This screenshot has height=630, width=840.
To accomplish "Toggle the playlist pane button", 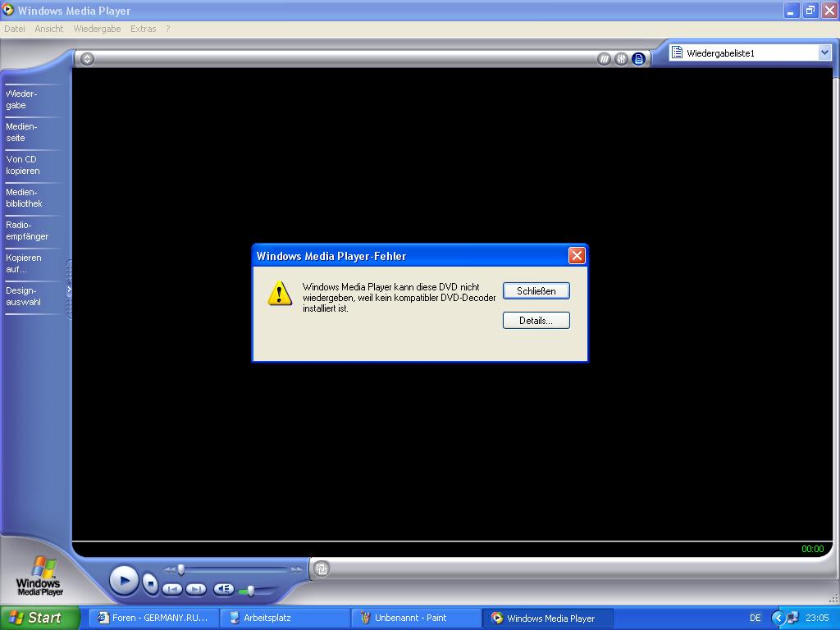I will click(x=638, y=59).
